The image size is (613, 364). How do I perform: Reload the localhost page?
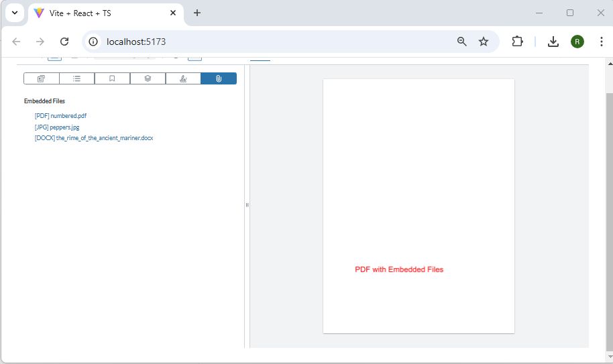64,42
